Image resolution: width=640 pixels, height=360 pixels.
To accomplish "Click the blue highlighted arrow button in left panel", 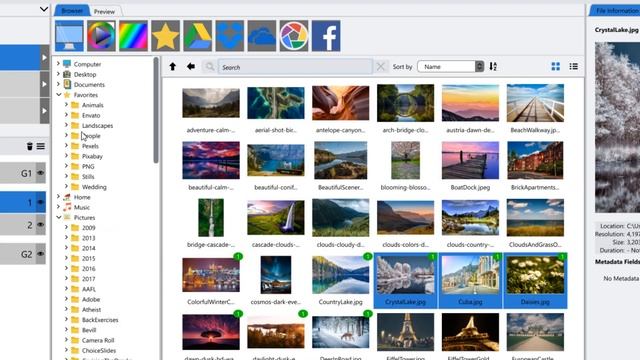I will click(44, 58).
